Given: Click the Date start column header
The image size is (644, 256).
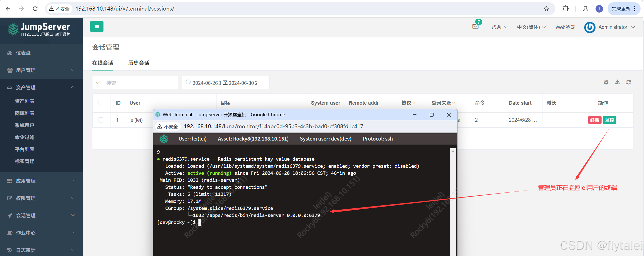Looking at the screenshot, I should click(x=520, y=103).
